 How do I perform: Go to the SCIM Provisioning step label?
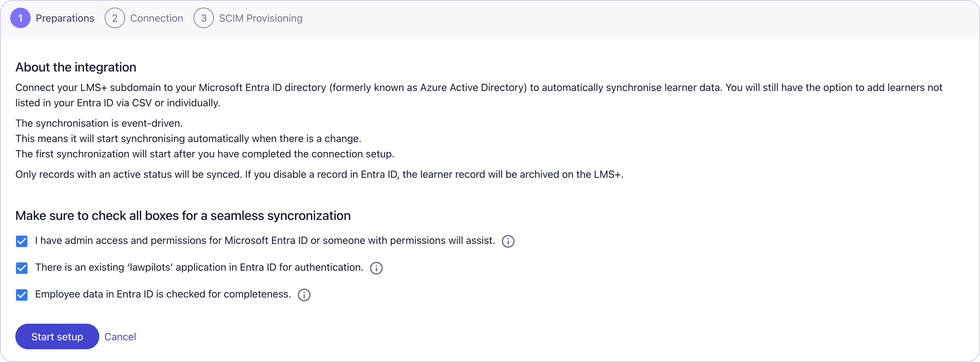260,18
